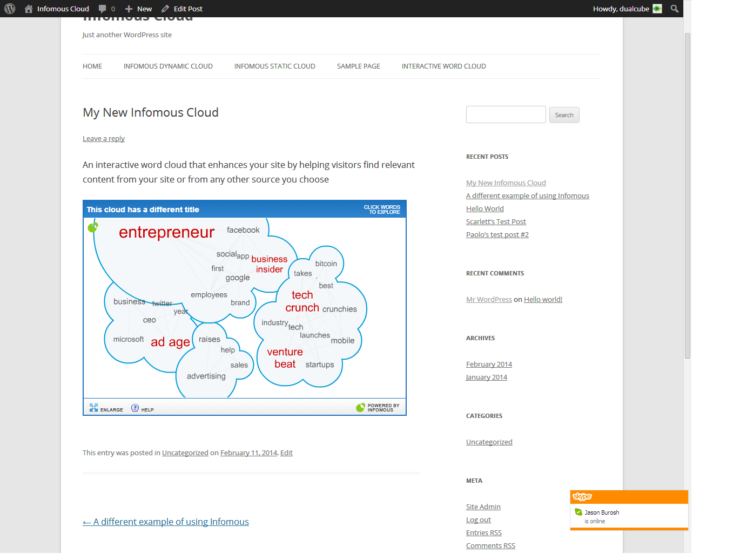Open the New content menu in admin bar
The height and width of the screenshot is (560, 747).
coord(139,9)
